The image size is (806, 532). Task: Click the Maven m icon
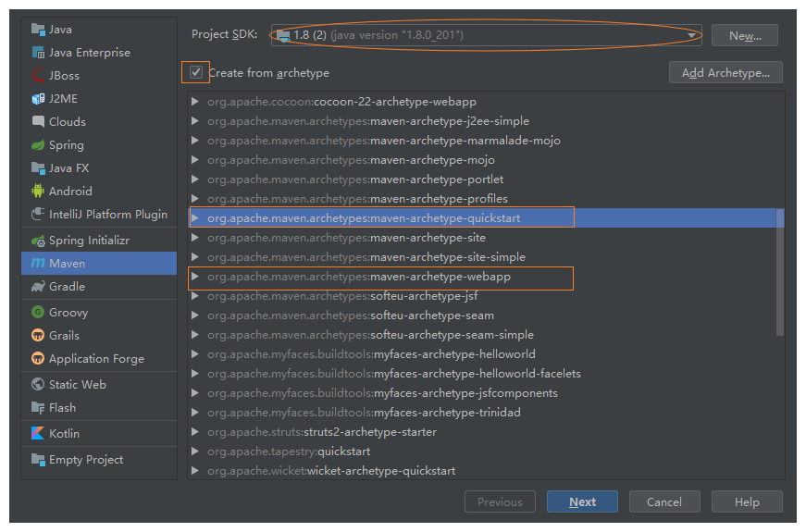[x=38, y=263]
